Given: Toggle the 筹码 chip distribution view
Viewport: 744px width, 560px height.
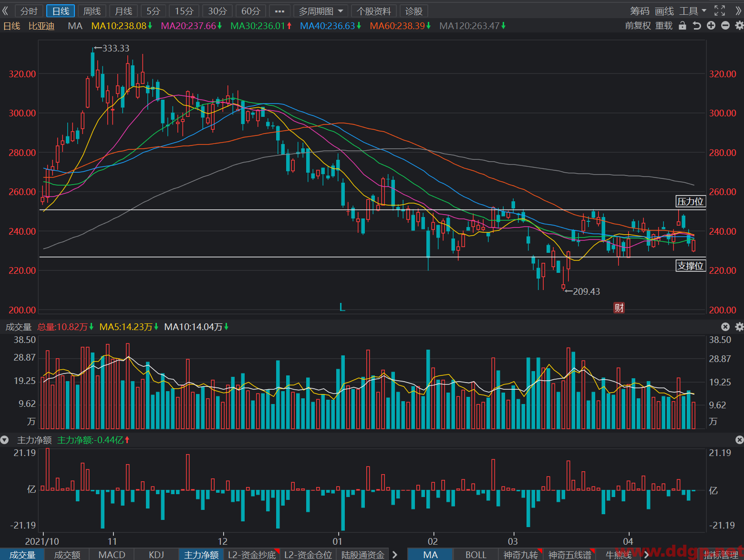Looking at the screenshot, I should tap(640, 10).
